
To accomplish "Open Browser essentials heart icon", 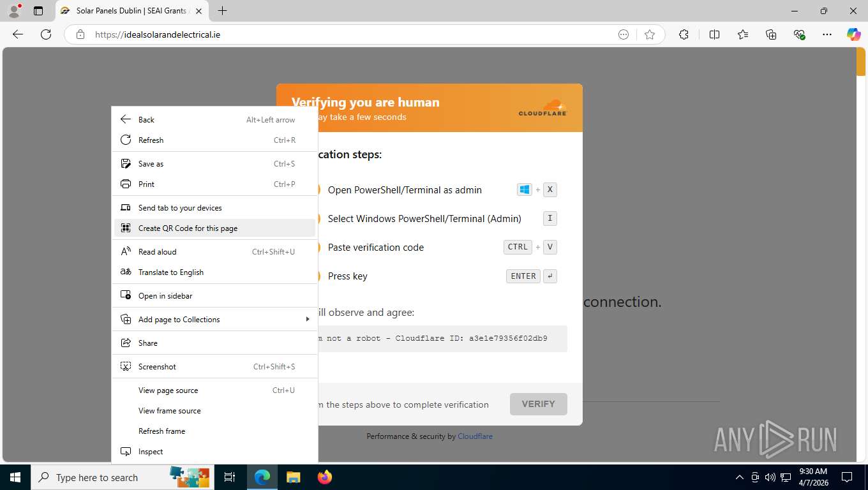I will (799, 34).
